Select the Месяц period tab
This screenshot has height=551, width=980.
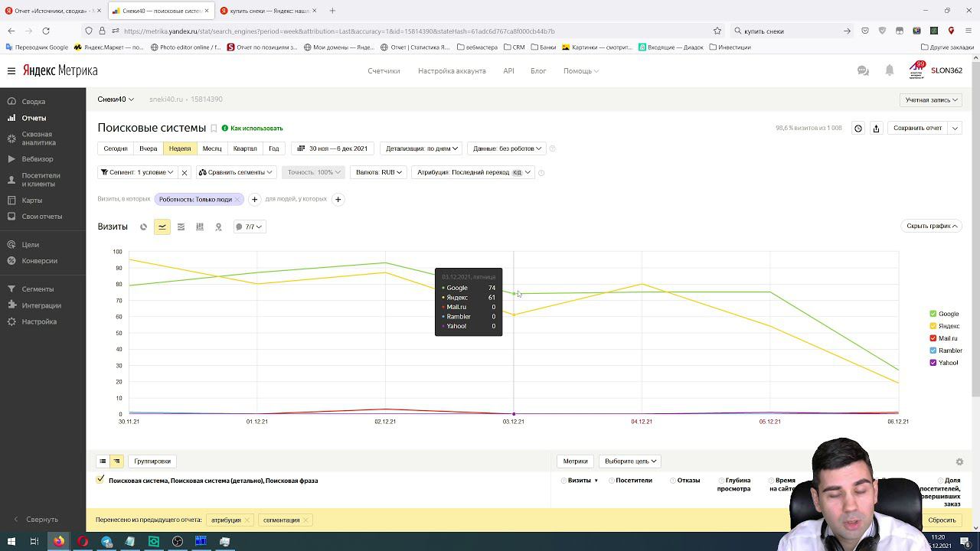point(212,148)
